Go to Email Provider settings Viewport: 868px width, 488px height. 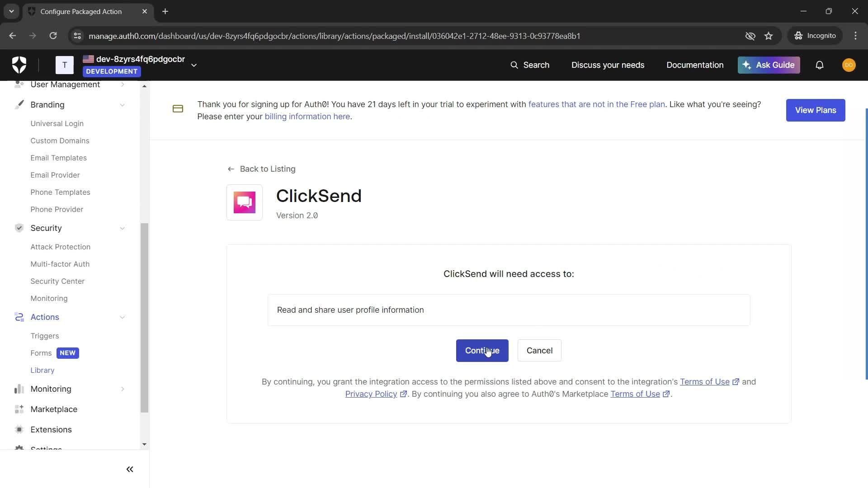[x=55, y=175]
